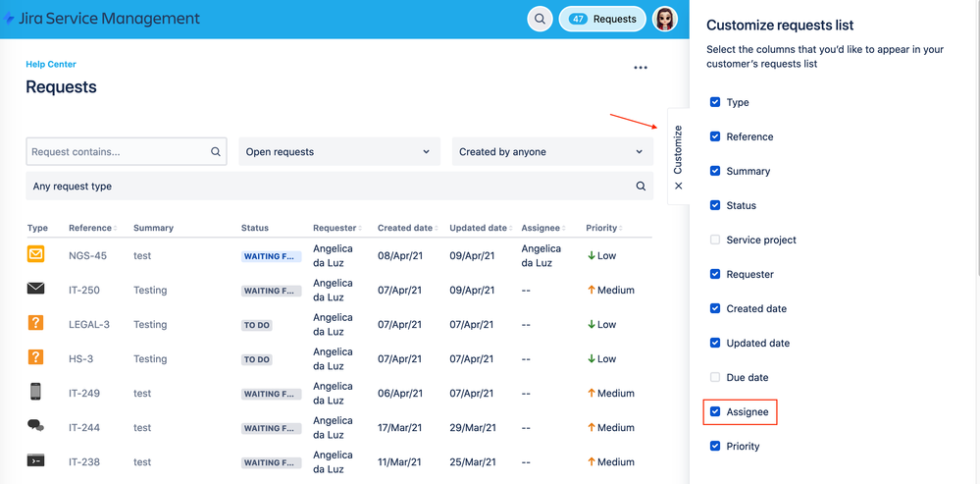The width and height of the screenshot is (980, 484).
Task: Uncheck the Requester column checkbox
Action: coord(715,274)
